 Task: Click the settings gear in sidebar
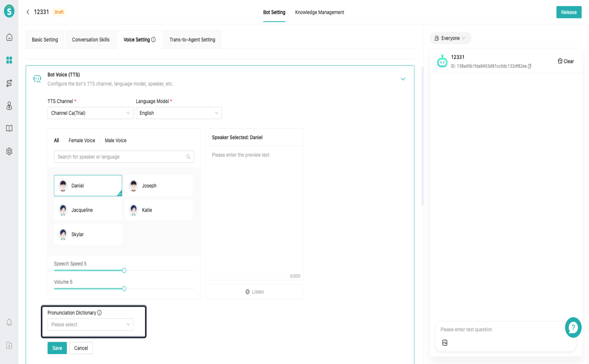pos(9,151)
